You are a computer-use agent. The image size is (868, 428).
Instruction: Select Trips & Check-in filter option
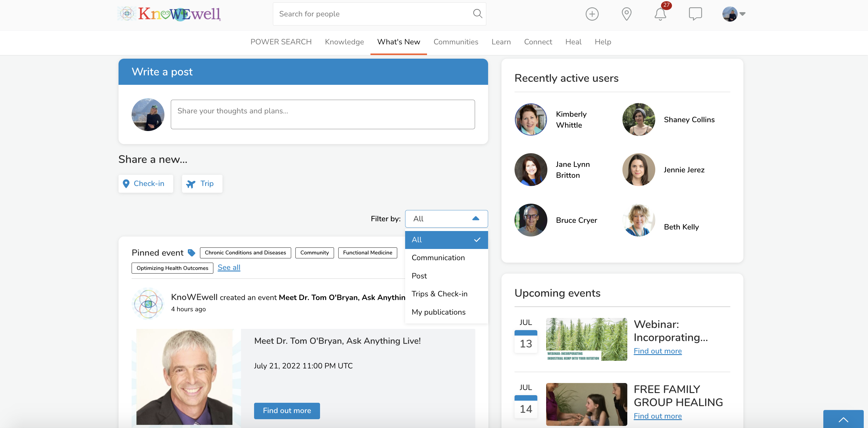446,294
